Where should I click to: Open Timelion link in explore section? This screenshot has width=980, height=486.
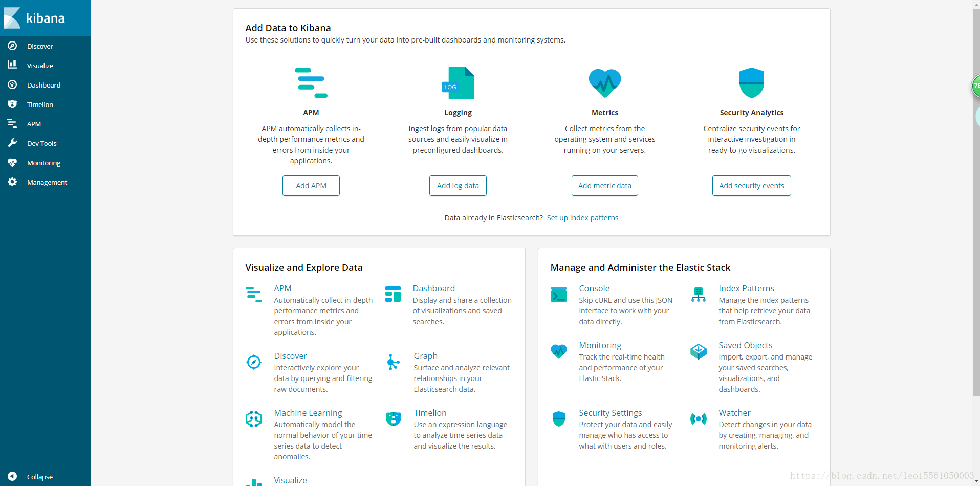(x=430, y=413)
